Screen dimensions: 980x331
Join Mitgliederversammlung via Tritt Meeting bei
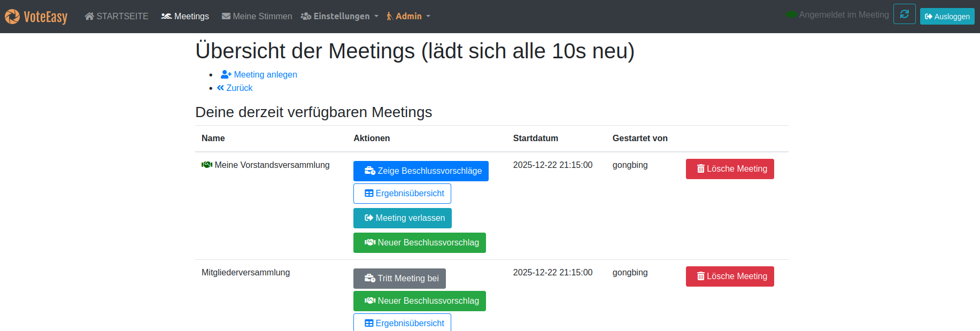click(399, 278)
